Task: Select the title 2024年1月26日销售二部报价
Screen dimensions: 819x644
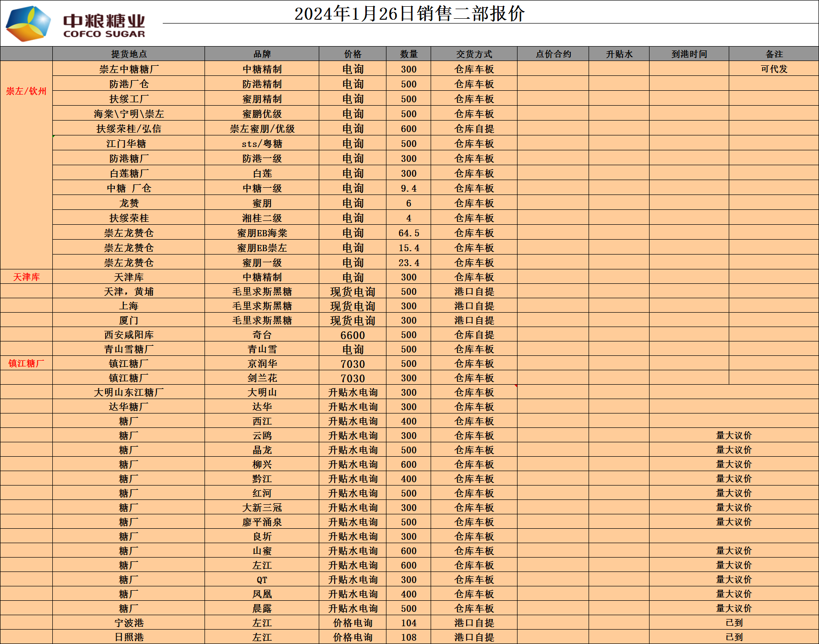Action: (x=409, y=13)
